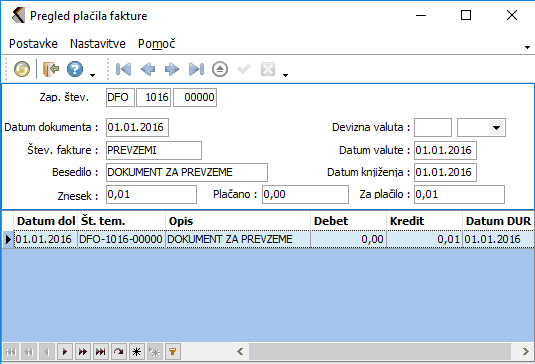535x364 pixels.
Task: Click grid navigator previous record button
Action: (47, 351)
